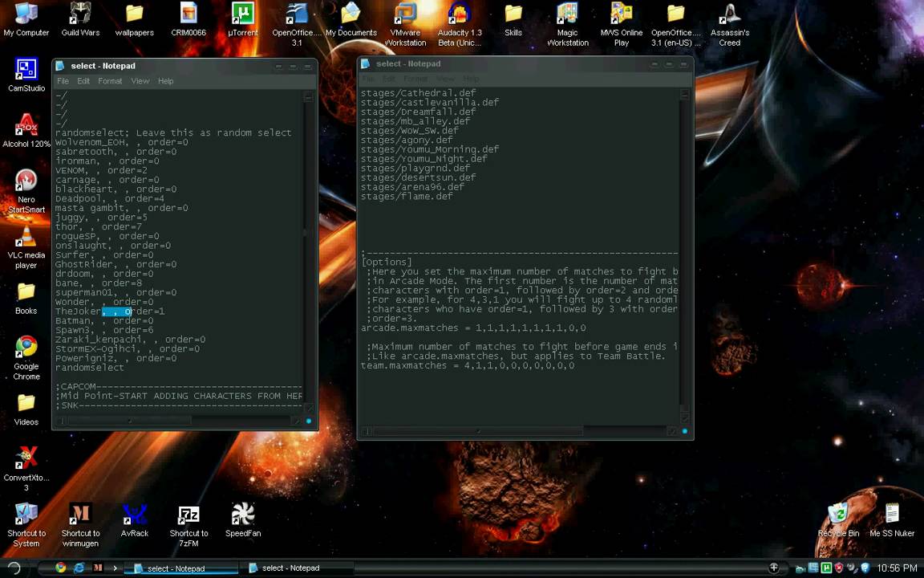Launch Google Chrome from the desktop icon
Screen dimensions: 924x578
pos(26,357)
